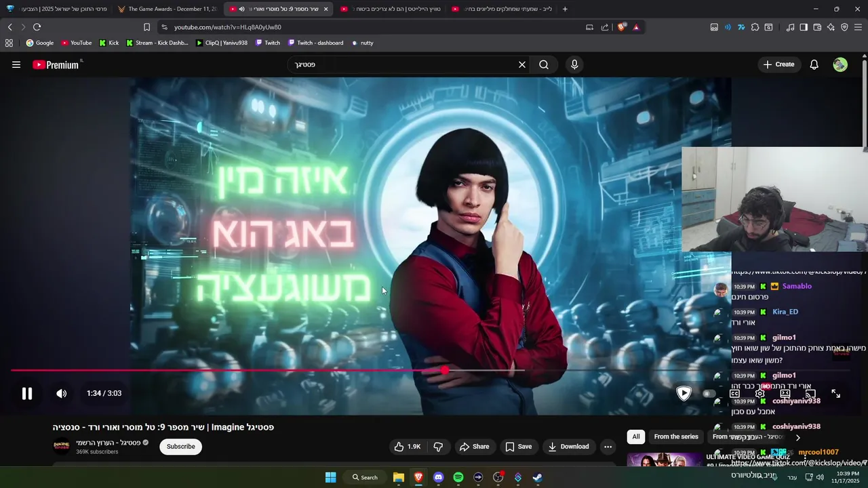This screenshot has width=868, height=488.
Task: Open YouTube notifications bell
Action: click(814, 64)
